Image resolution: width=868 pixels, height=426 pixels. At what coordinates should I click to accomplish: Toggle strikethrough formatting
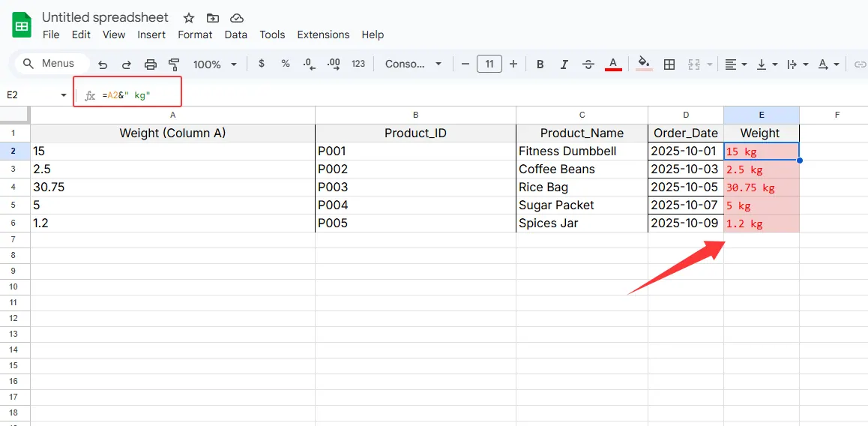pyautogui.click(x=588, y=64)
